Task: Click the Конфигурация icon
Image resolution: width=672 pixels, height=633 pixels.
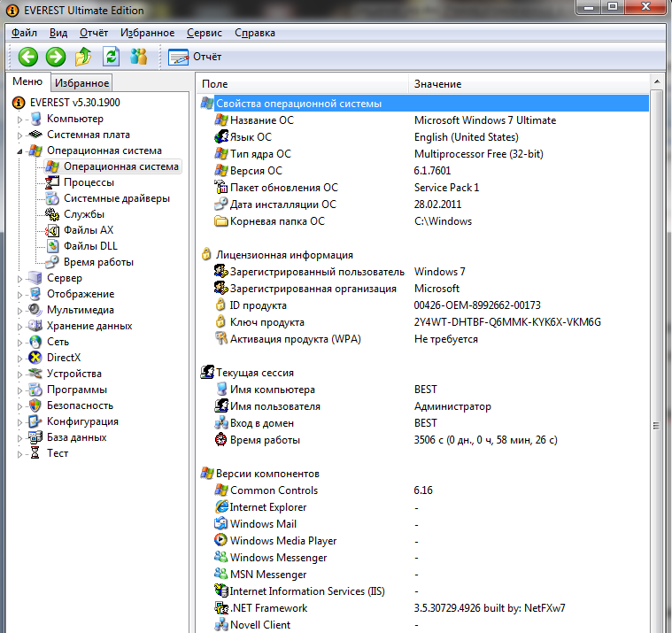Action: coord(35,421)
